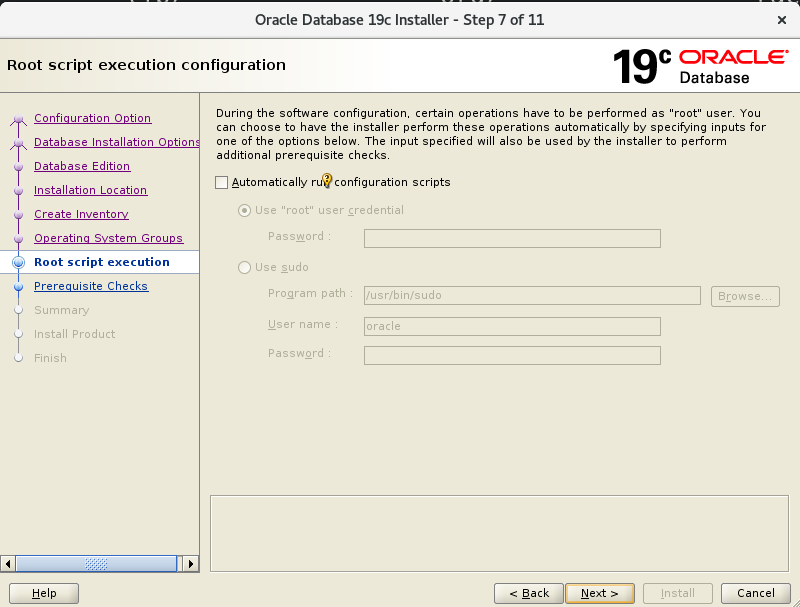Click the Install Product step label
This screenshot has height=607, width=800.
coord(74,334)
